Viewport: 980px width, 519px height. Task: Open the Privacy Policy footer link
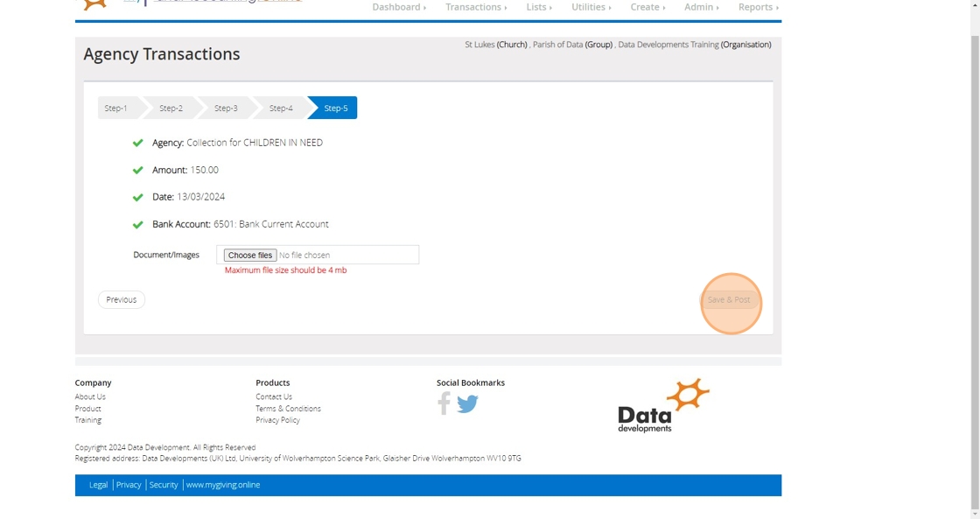point(277,420)
